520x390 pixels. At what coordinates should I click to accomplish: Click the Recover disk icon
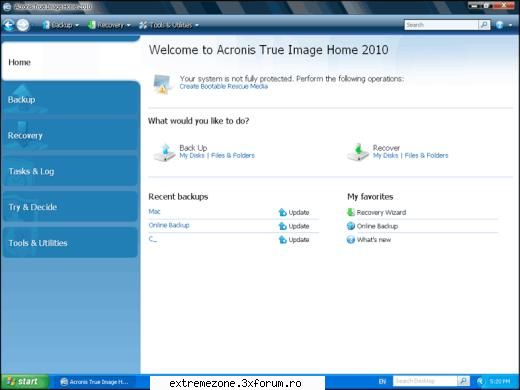click(x=358, y=152)
